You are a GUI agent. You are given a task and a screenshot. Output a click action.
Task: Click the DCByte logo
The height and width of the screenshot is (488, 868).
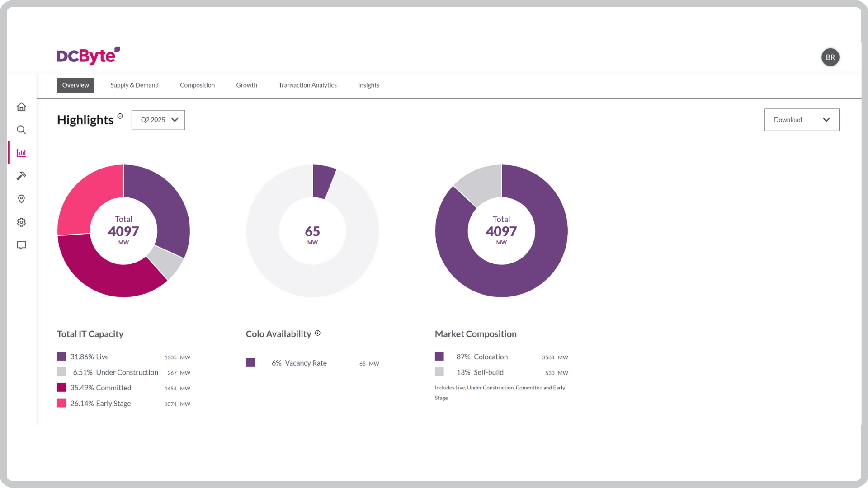coord(88,55)
